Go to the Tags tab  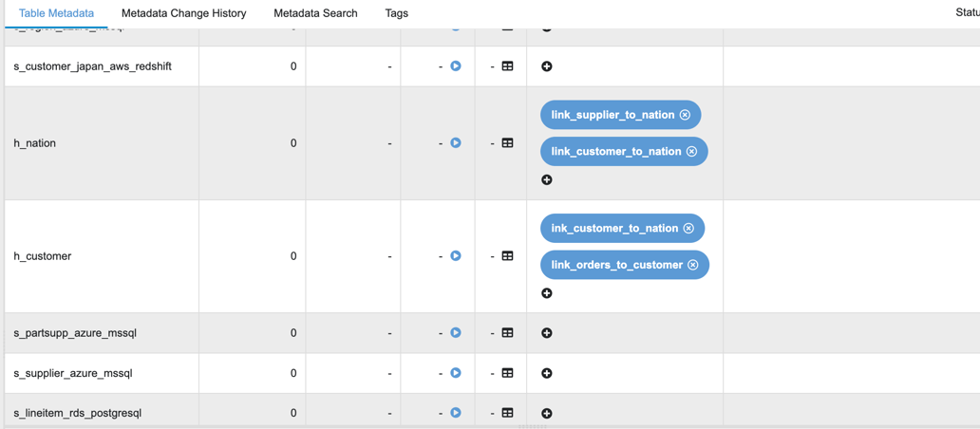(x=397, y=13)
